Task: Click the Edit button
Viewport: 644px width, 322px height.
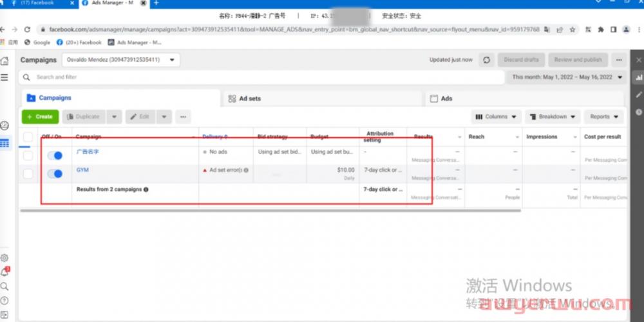Action: (x=141, y=117)
